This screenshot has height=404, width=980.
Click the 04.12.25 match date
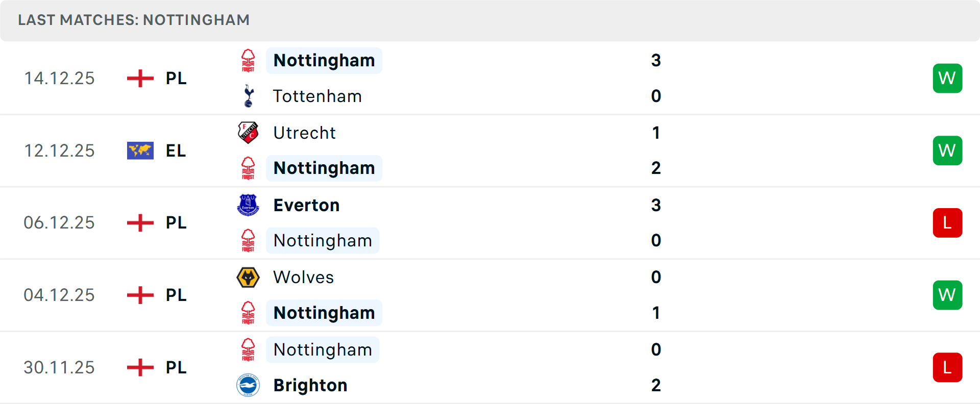[x=59, y=295]
